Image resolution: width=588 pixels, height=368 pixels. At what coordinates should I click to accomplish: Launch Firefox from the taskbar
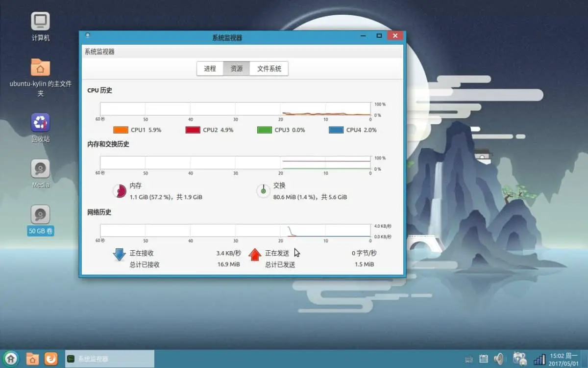click(x=50, y=359)
